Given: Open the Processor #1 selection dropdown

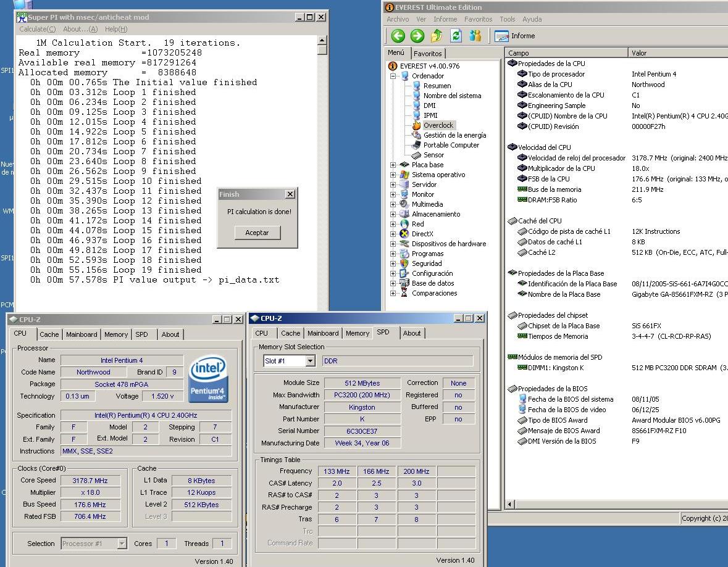Looking at the screenshot, I should click(x=122, y=544).
